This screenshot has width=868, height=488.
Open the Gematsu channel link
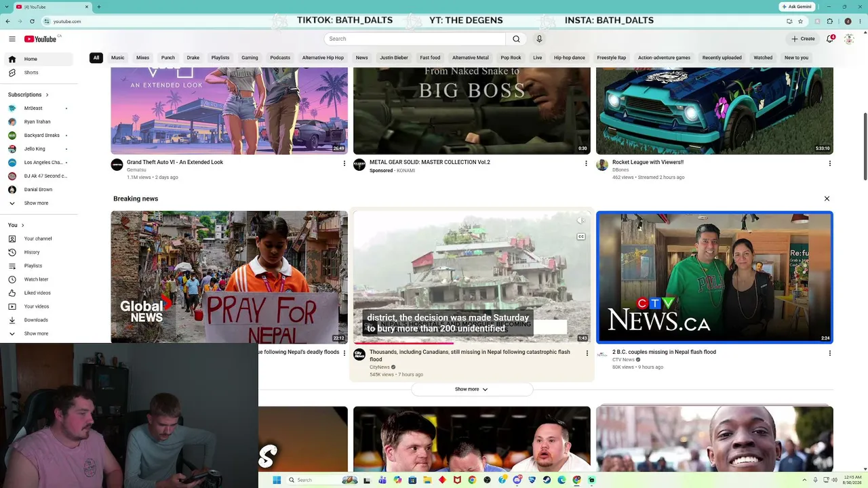(136, 170)
